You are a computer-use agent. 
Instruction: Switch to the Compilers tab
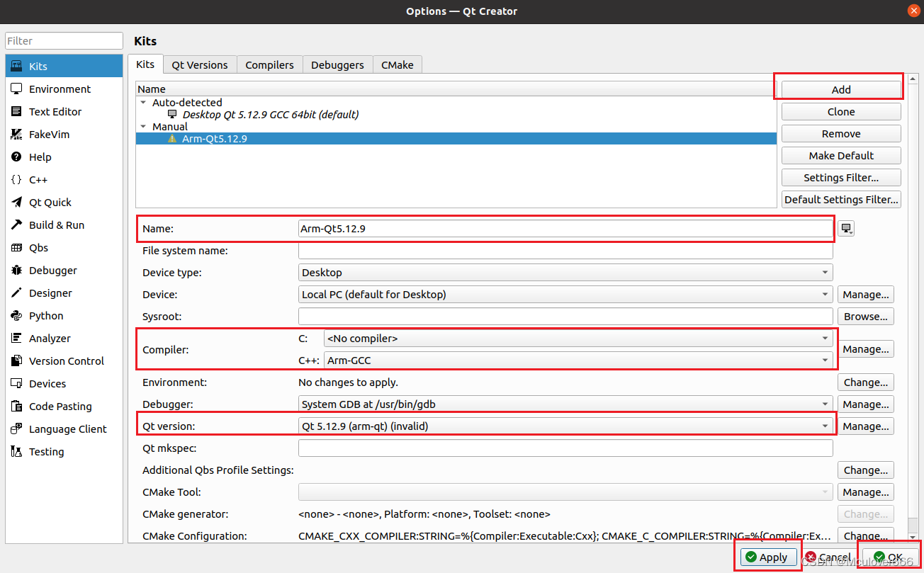pos(269,64)
